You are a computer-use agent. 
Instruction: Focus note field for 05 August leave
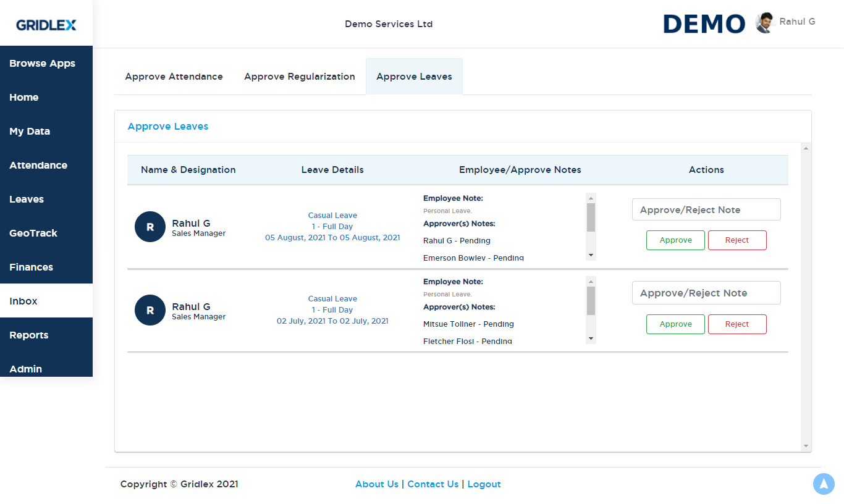coord(706,209)
